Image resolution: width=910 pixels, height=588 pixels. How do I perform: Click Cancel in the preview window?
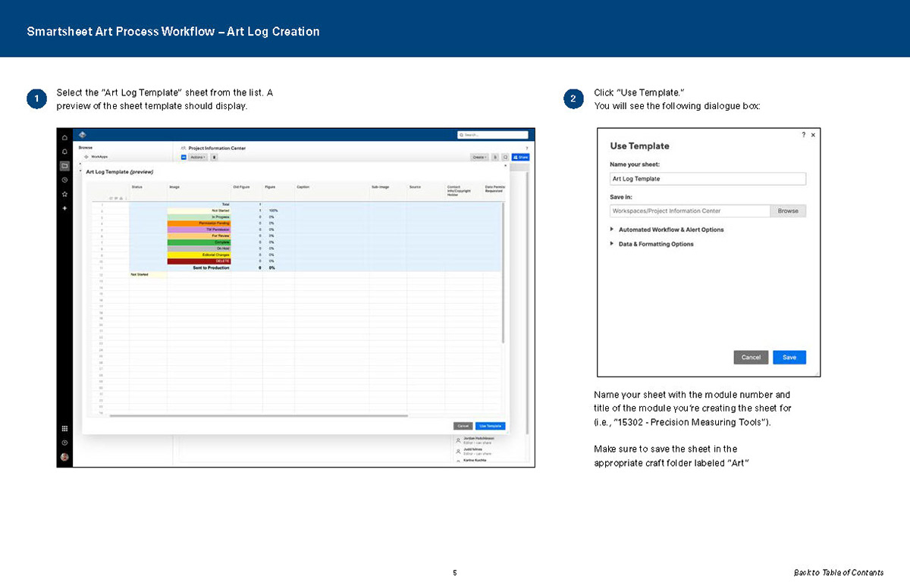click(463, 426)
